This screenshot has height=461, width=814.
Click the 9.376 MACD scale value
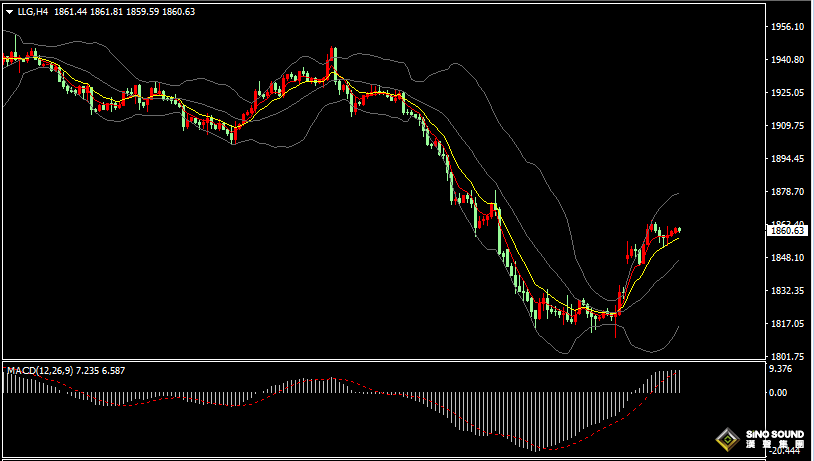coord(780,368)
